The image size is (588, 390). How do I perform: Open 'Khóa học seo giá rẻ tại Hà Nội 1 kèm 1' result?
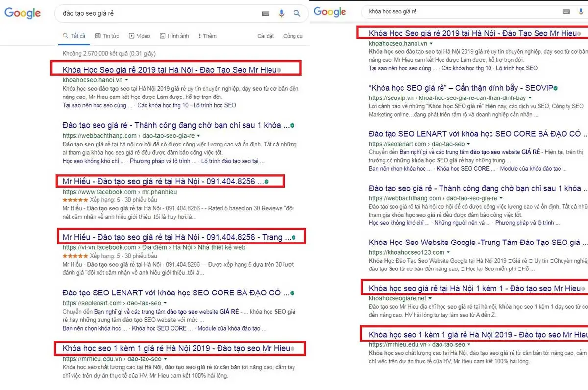pos(475,288)
